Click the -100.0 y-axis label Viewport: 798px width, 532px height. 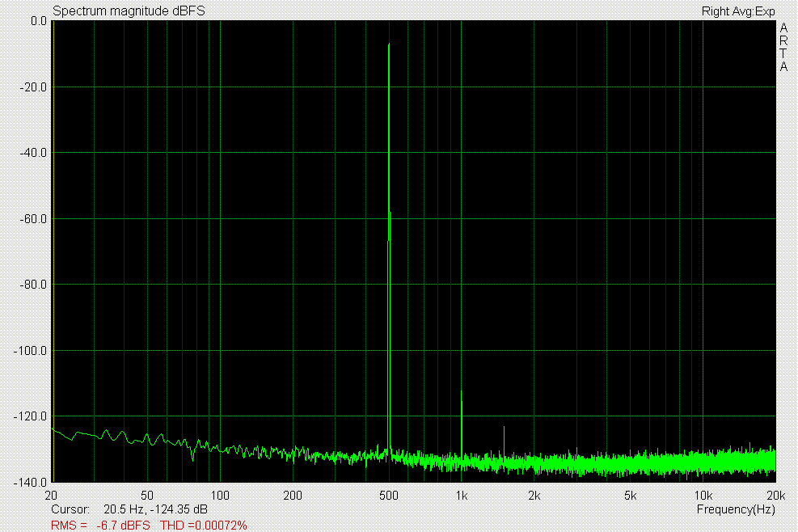pos(30,351)
